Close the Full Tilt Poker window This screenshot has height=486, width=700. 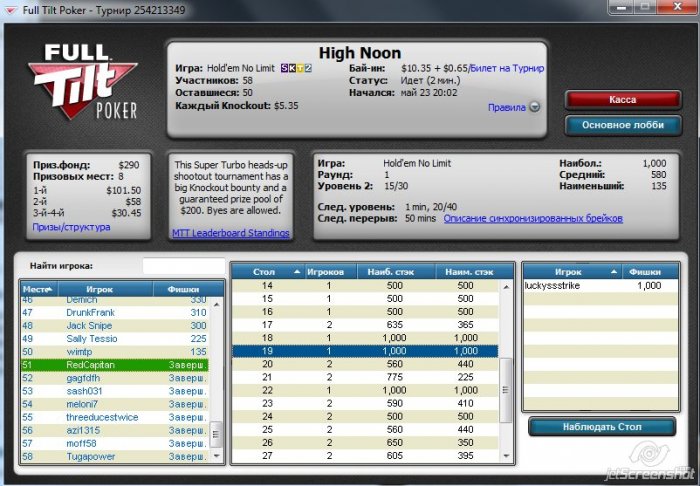(677, 6)
